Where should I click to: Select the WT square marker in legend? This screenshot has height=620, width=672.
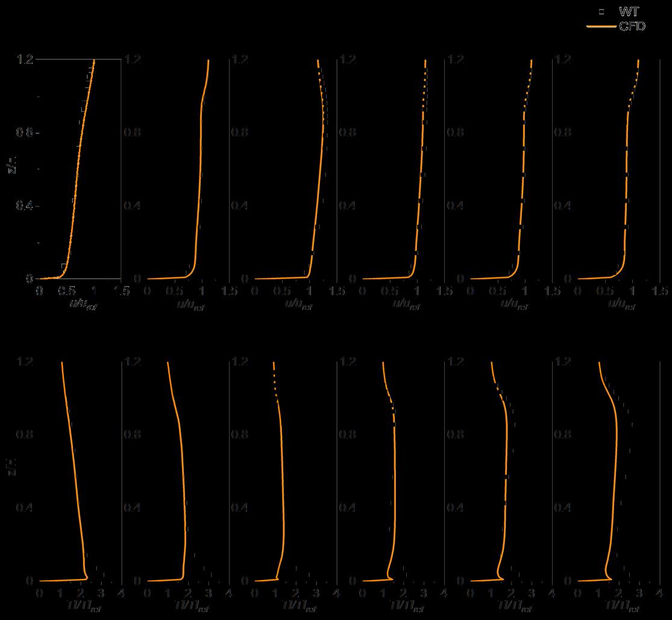coord(601,12)
